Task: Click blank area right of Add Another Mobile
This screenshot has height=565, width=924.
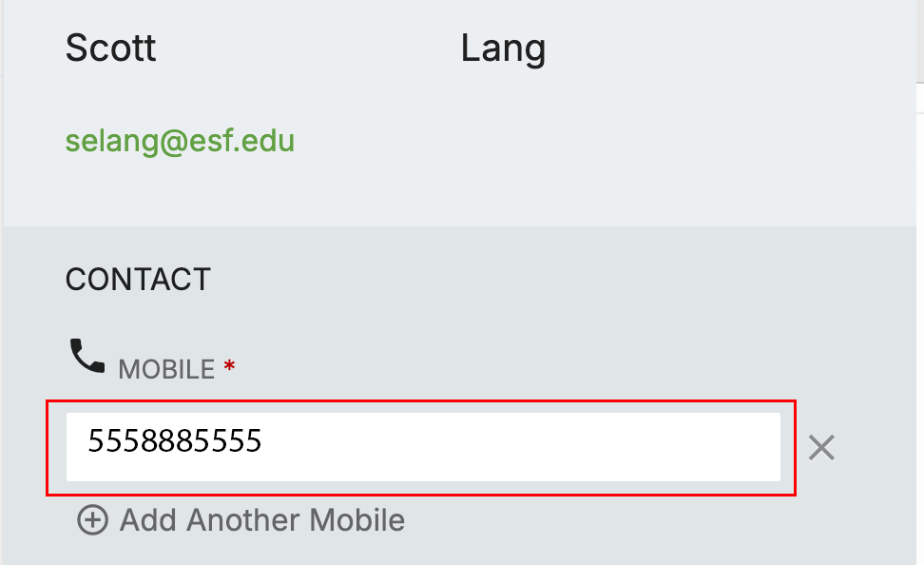Action: coord(618,520)
